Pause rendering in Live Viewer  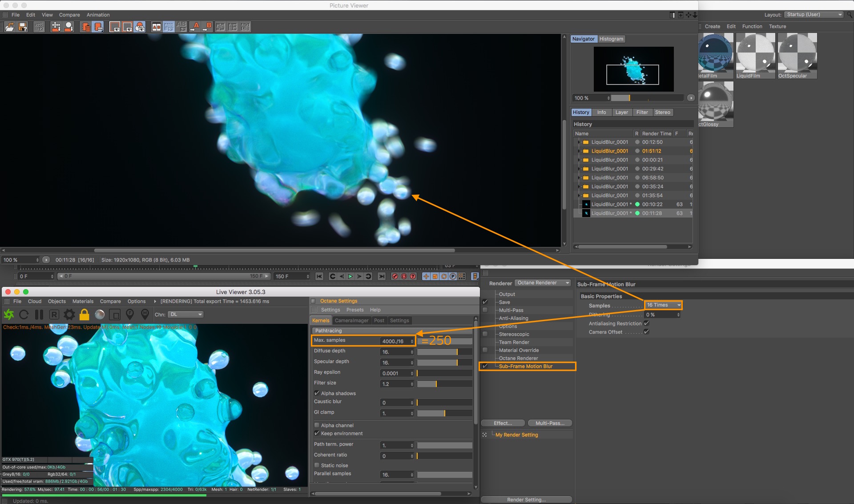pyautogui.click(x=39, y=314)
